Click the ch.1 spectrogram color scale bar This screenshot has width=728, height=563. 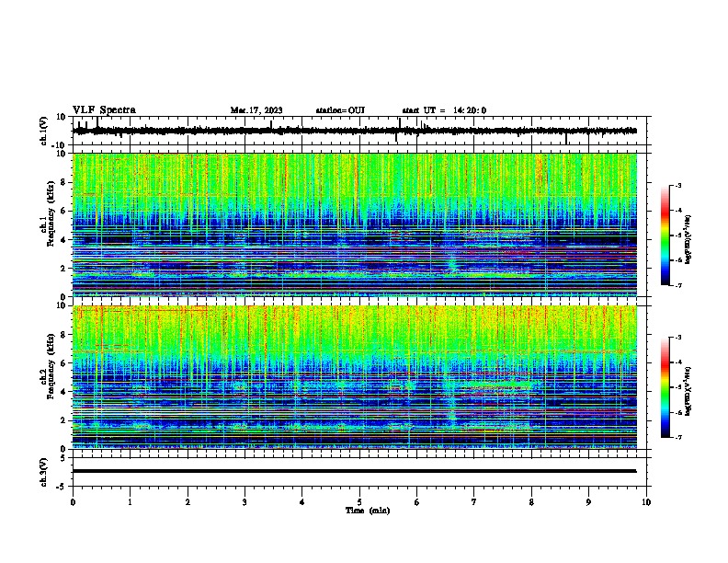point(665,236)
